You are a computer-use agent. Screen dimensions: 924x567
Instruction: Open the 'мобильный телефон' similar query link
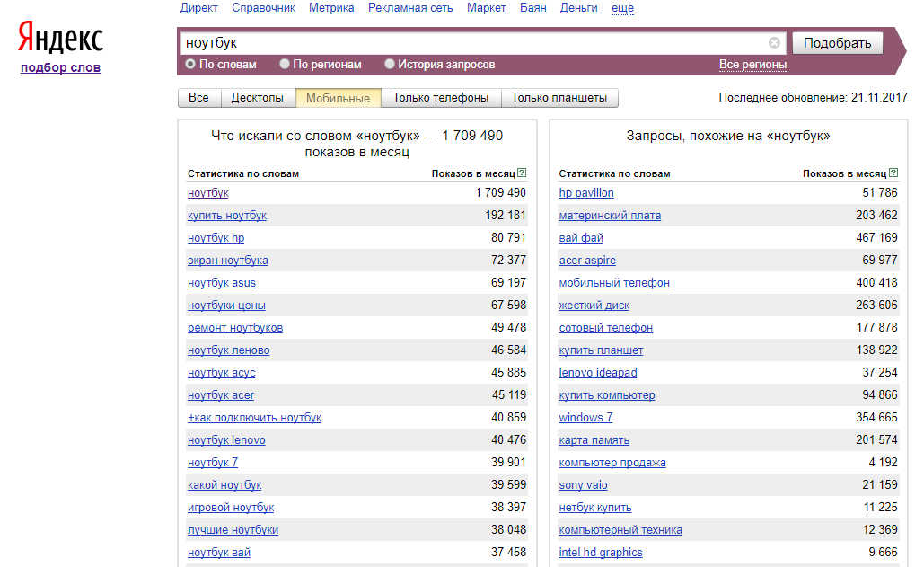614,282
